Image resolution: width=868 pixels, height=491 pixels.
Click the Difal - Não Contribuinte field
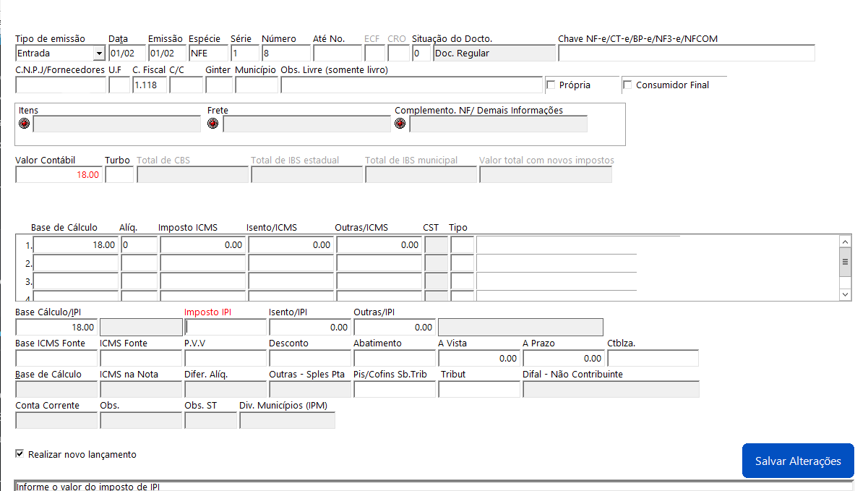pos(611,389)
